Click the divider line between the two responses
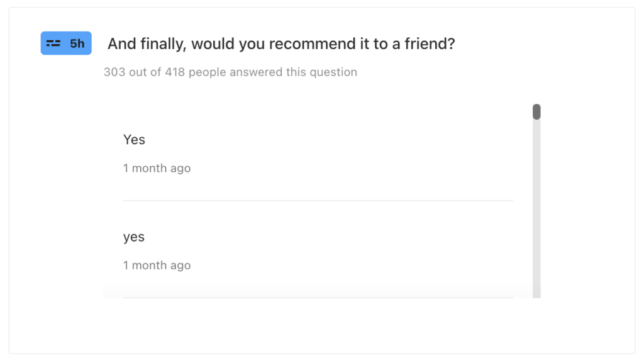 (318, 201)
